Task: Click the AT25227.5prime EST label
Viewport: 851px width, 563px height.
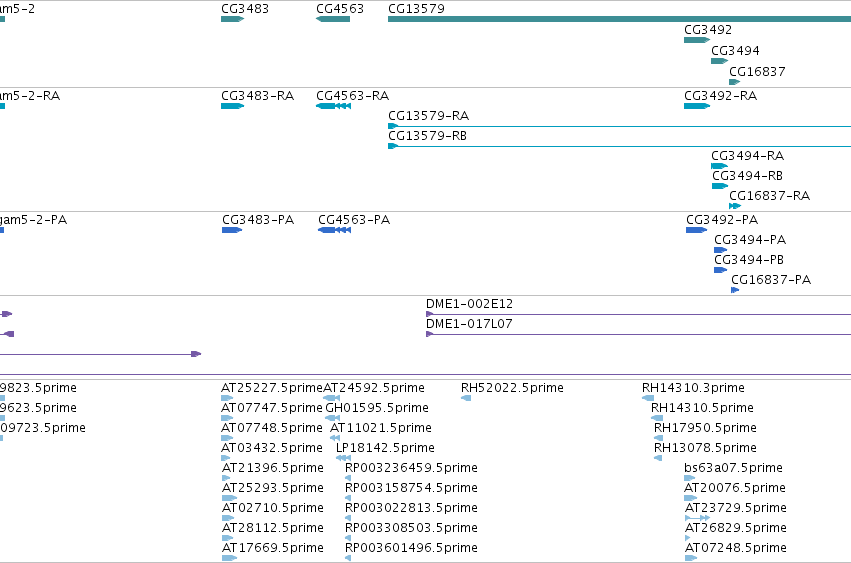Action: tap(272, 388)
